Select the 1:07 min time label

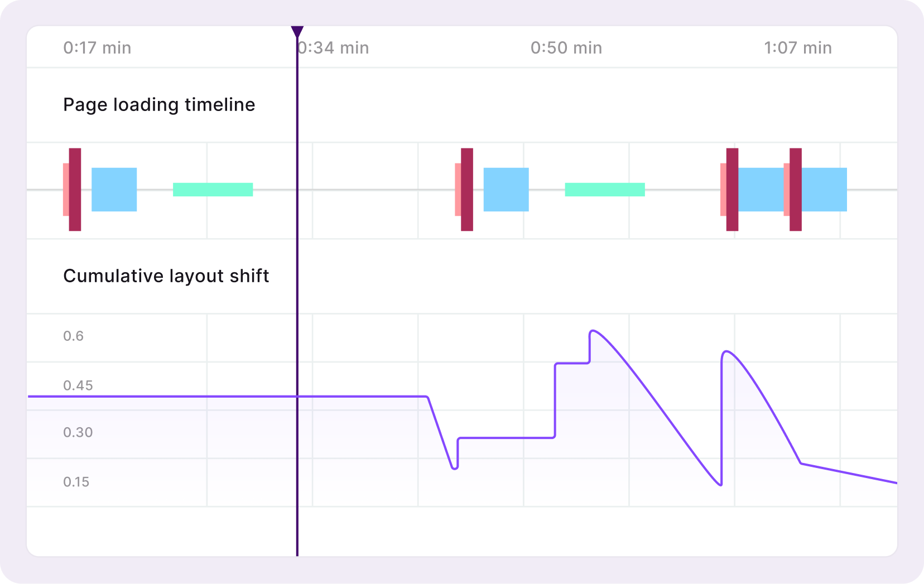click(798, 48)
